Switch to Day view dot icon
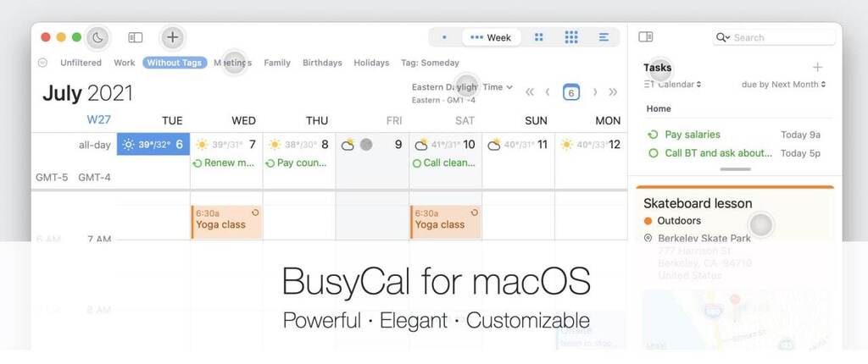The width and height of the screenshot is (868, 364). [x=444, y=37]
